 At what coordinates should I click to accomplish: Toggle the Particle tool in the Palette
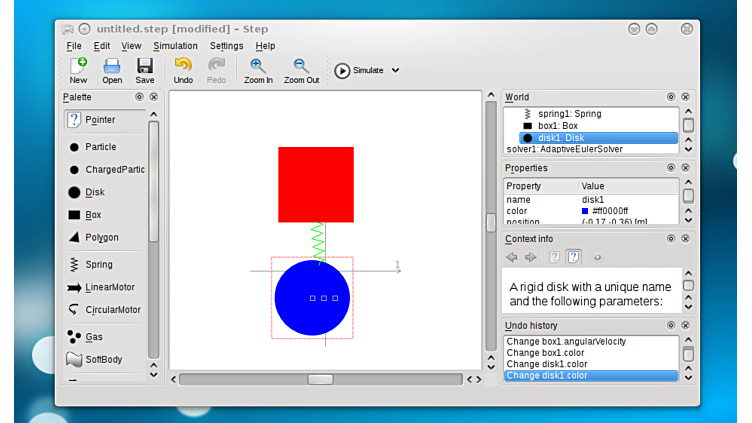[74, 147]
